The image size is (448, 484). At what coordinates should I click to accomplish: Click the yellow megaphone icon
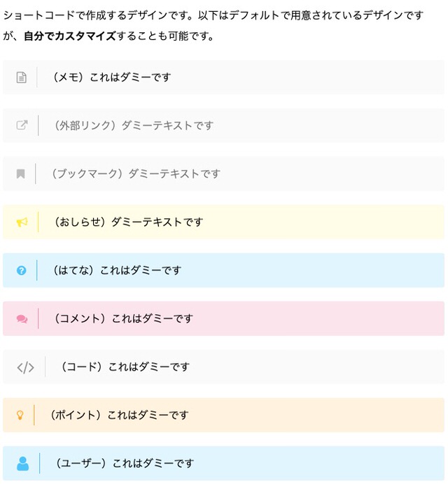pos(22,222)
